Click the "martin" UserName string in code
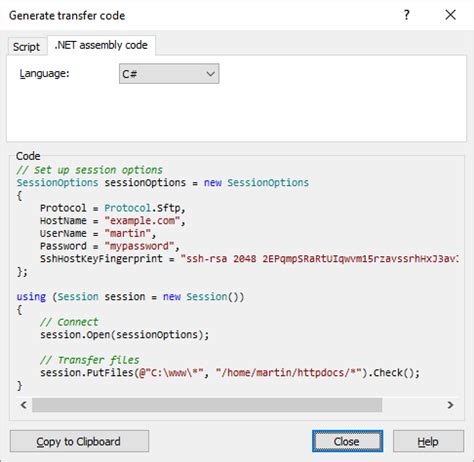 click(128, 233)
